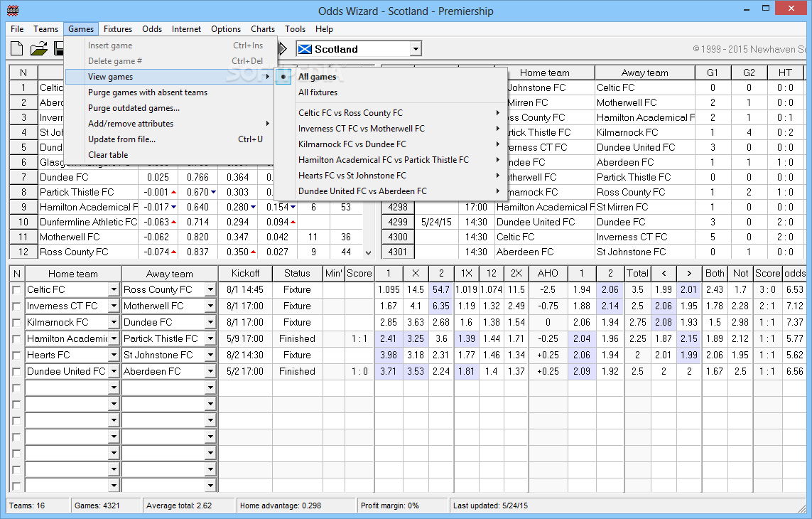Click the G1 column header in games table
This screenshot has height=519, width=812.
[713, 73]
